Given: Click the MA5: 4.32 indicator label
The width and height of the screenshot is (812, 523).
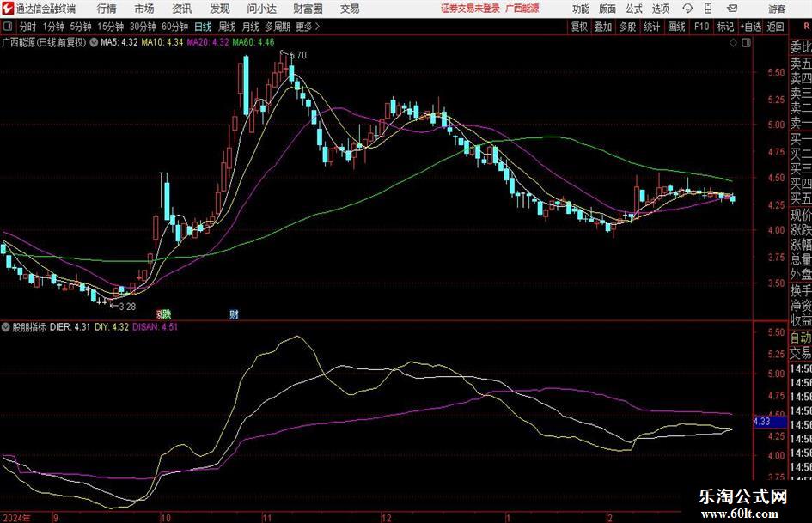Looking at the screenshot, I should [119, 42].
